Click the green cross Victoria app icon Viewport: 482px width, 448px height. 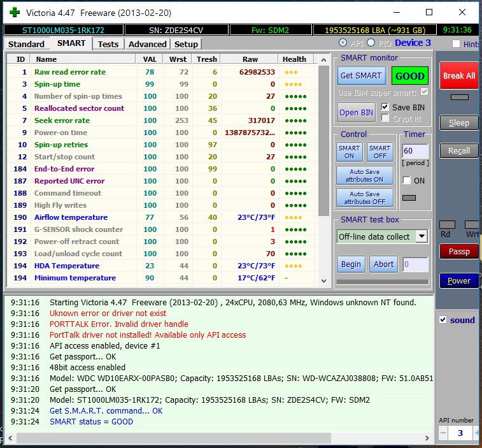15,13
